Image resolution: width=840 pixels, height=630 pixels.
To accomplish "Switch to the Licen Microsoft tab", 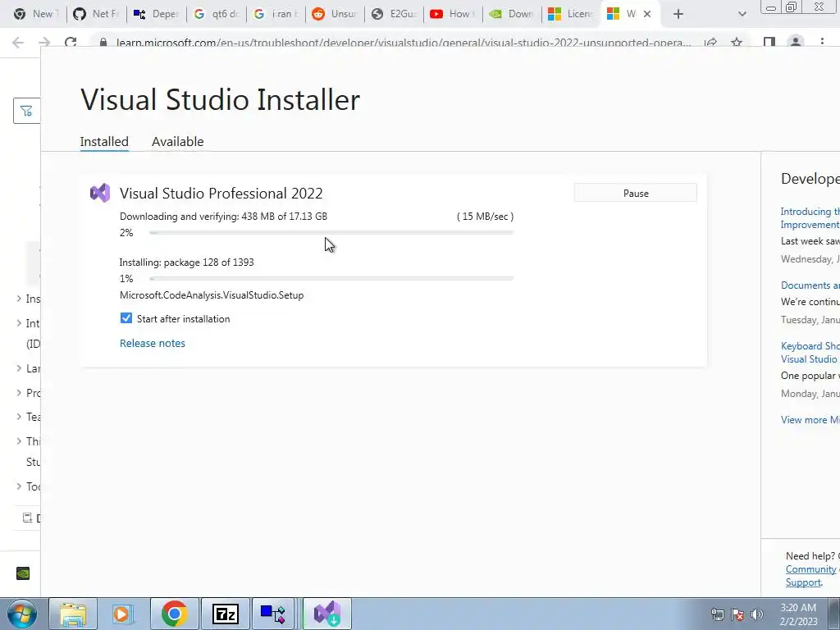I will [x=571, y=14].
